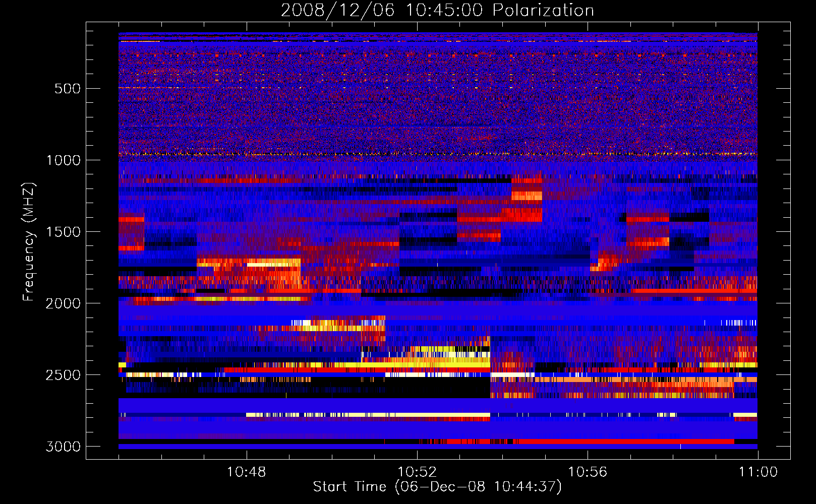Click the 11:00 time tick label
The height and width of the screenshot is (504, 816).
(758, 472)
